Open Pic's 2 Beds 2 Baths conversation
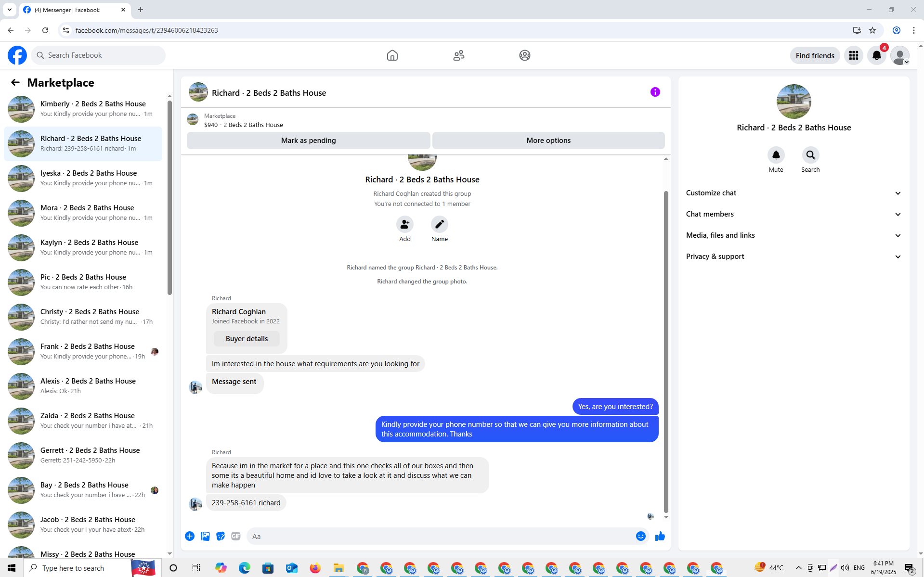 click(x=83, y=282)
